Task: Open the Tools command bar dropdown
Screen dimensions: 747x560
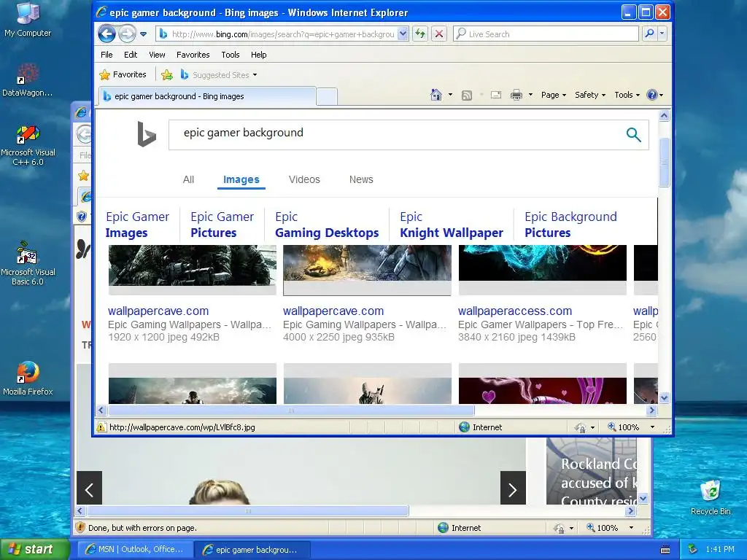Action: point(627,95)
